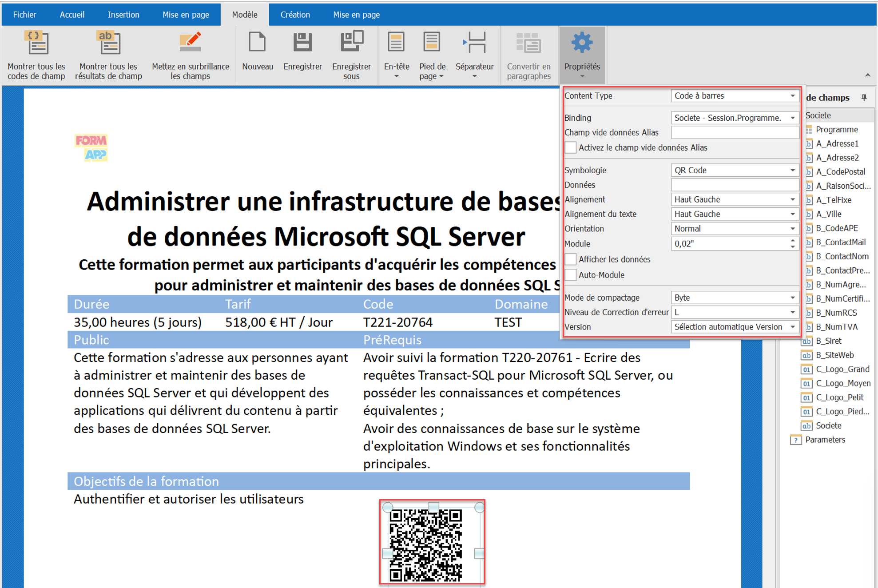Click the 518,00 € HT / Jour value
Viewport: 878px width, 588px height.
click(x=279, y=322)
